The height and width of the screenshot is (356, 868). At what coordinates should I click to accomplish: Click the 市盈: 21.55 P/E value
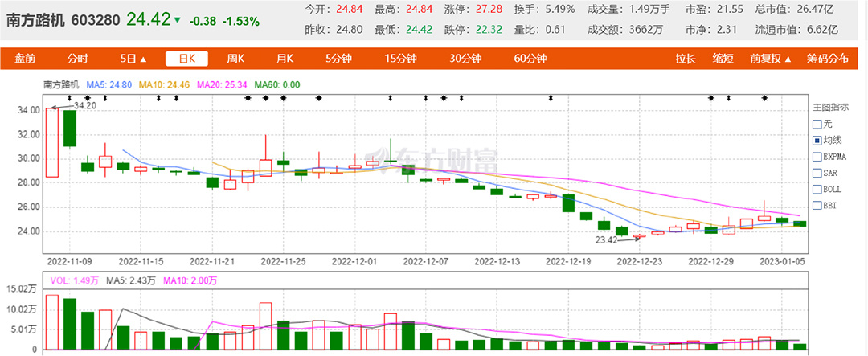[714, 10]
